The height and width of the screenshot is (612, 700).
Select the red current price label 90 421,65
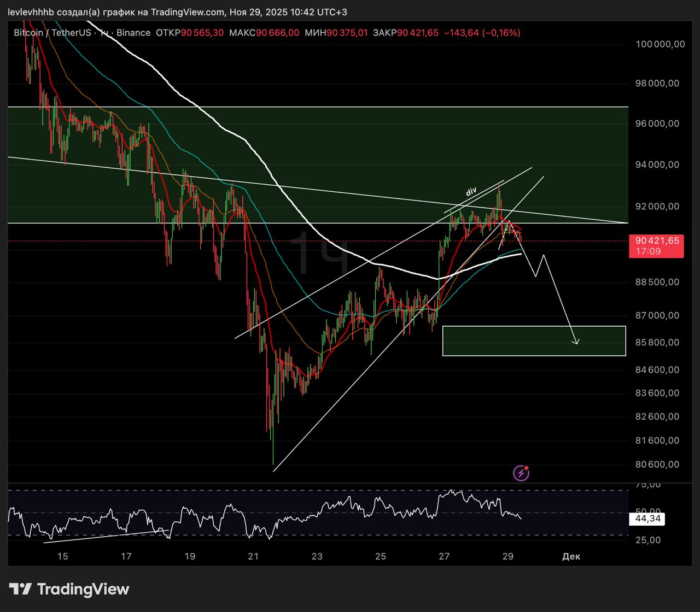click(657, 240)
